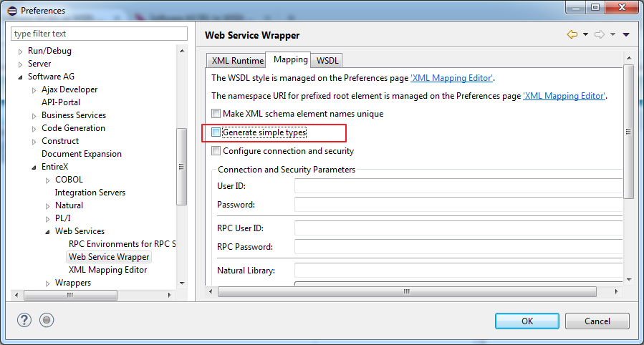Click tree horizontal scroll left arrow

point(16,295)
